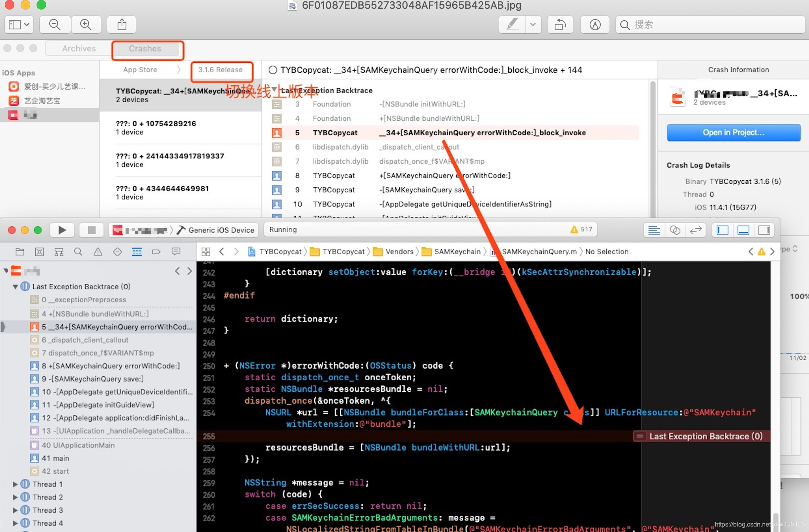Collapse Last Exception Backtrace (0) in navigator

(x=15, y=287)
